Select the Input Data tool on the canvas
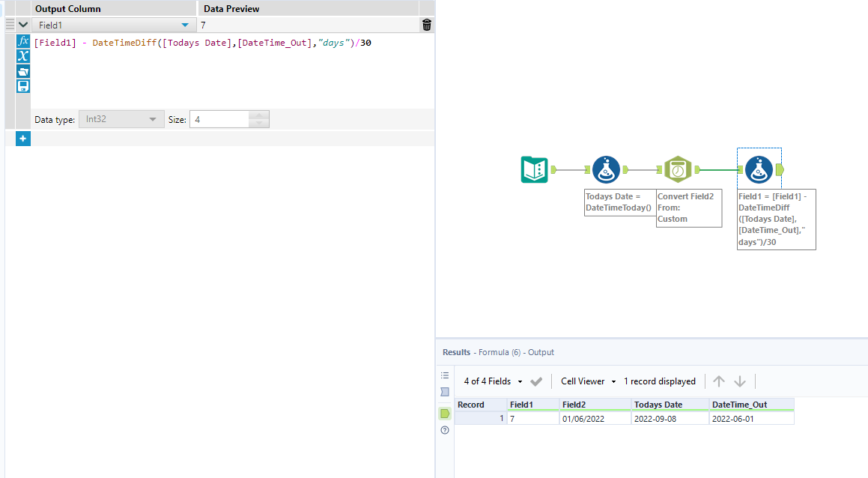Viewport: 868px width, 478px height. (x=534, y=169)
